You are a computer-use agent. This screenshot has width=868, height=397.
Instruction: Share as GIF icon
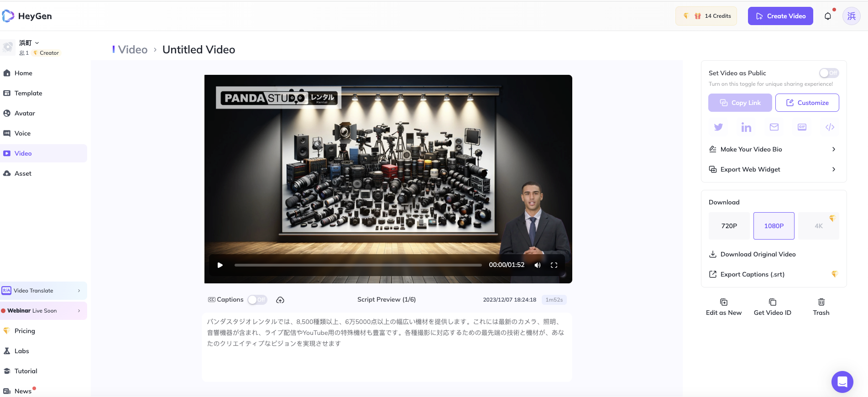pos(802,127)
